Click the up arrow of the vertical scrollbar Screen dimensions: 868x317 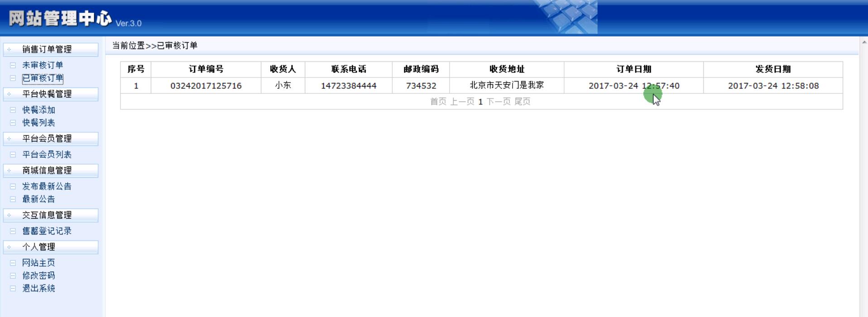[x=863, y=42]
